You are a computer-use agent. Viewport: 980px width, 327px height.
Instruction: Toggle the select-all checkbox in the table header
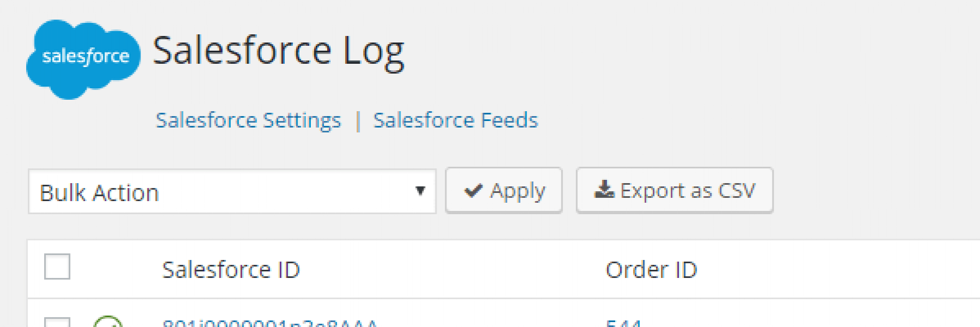pyautogui.click(x=57, y=267)
